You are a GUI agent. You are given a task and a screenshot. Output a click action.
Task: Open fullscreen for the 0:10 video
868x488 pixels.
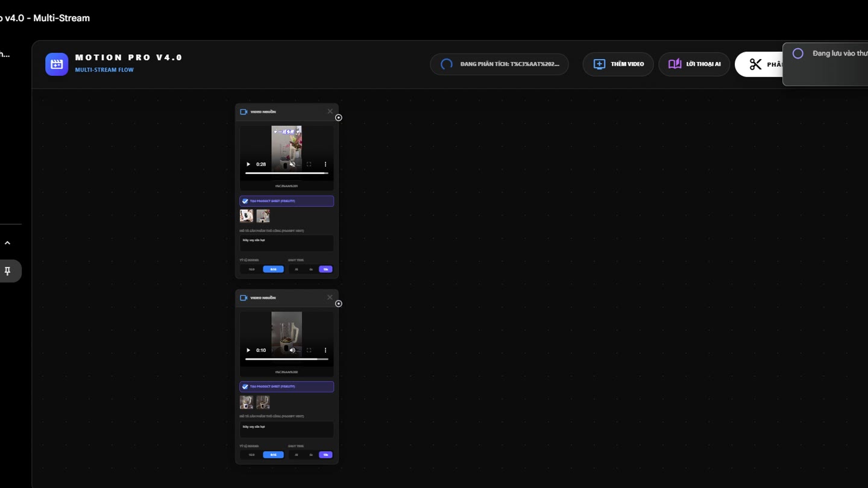pyautogui.click(x=309, y=350)
